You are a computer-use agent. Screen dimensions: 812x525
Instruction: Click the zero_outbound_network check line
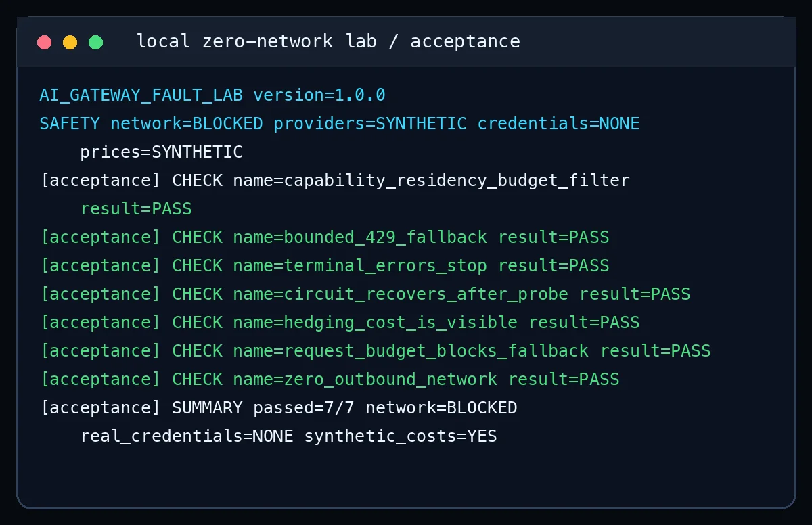click(x=330, y=380)
